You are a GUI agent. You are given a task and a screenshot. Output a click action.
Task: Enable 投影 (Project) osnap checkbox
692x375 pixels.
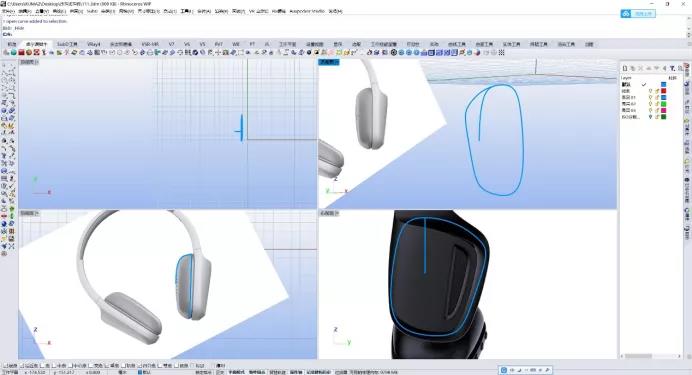[x=193, y=366]
